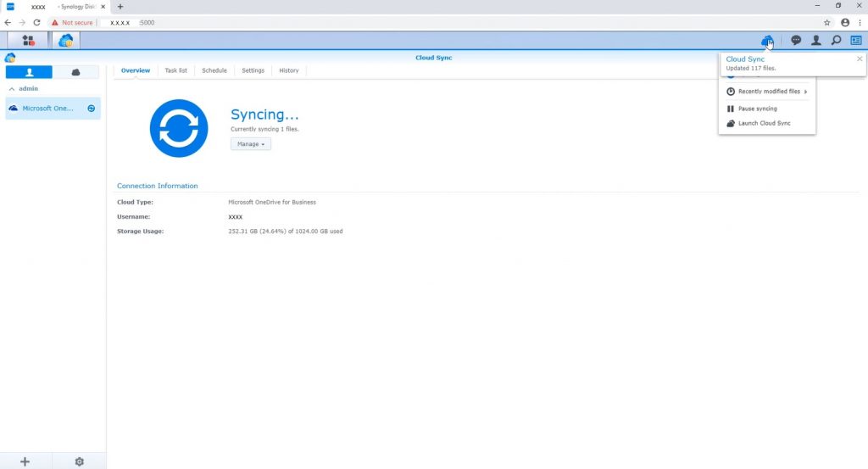The image size is (868, 469).
Task: Click the Cloud Sync window title
Action: pos(433,58)
